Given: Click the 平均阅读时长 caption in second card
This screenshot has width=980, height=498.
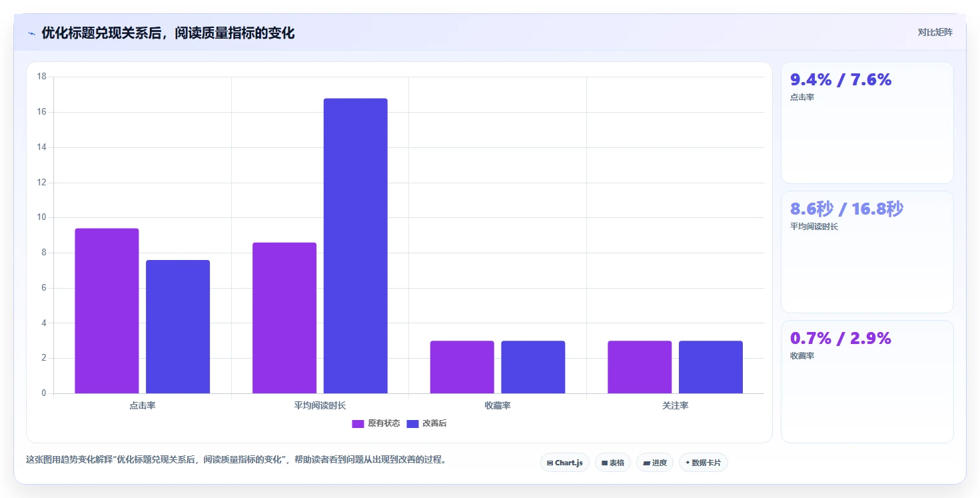Looking at the screenshot, I should click(814, 227).
